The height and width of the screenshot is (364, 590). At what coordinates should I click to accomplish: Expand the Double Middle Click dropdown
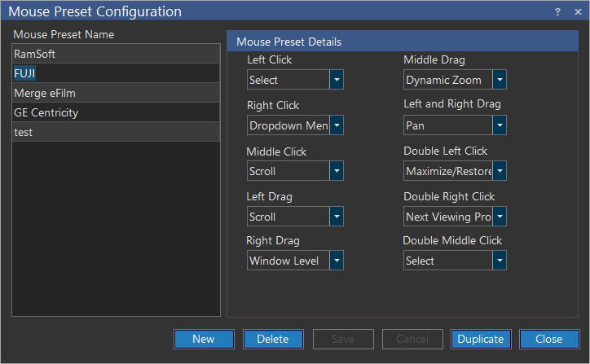pos(500,261)
